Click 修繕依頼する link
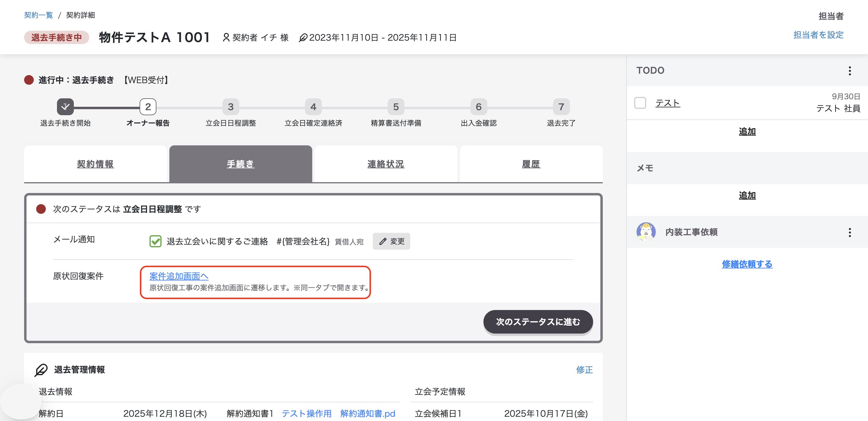This screenshot has width=868, height=421. coord(747,264)
